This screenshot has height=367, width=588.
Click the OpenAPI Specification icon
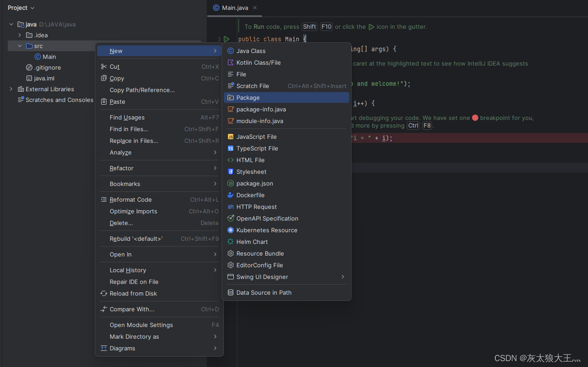pos(231,218)
